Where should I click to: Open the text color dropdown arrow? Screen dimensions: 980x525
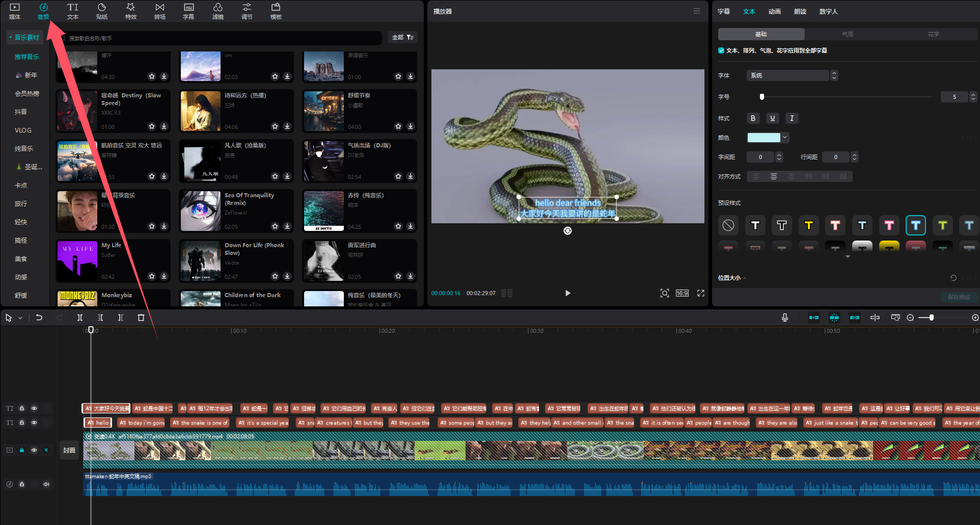[x=785, y=137]
